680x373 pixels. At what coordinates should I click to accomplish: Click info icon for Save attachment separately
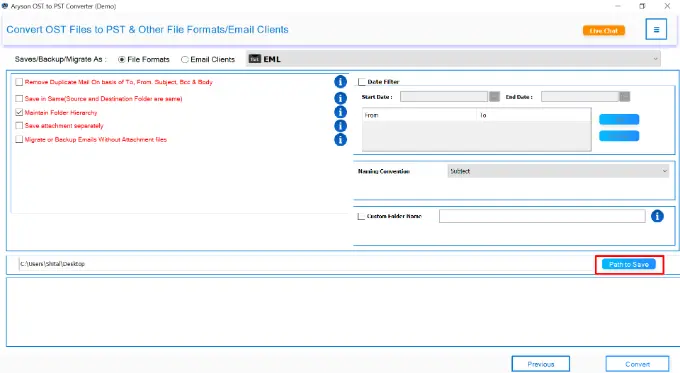[x=340, y=126]
